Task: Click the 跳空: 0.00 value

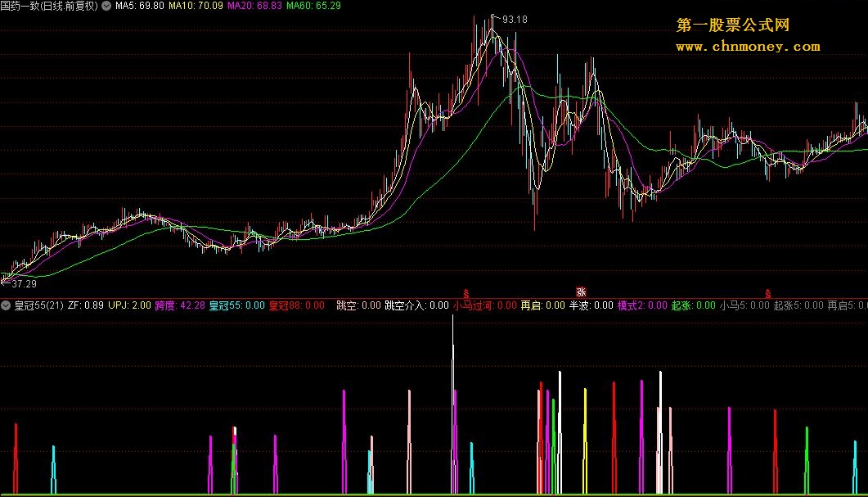Action: [x=358, y=305]
